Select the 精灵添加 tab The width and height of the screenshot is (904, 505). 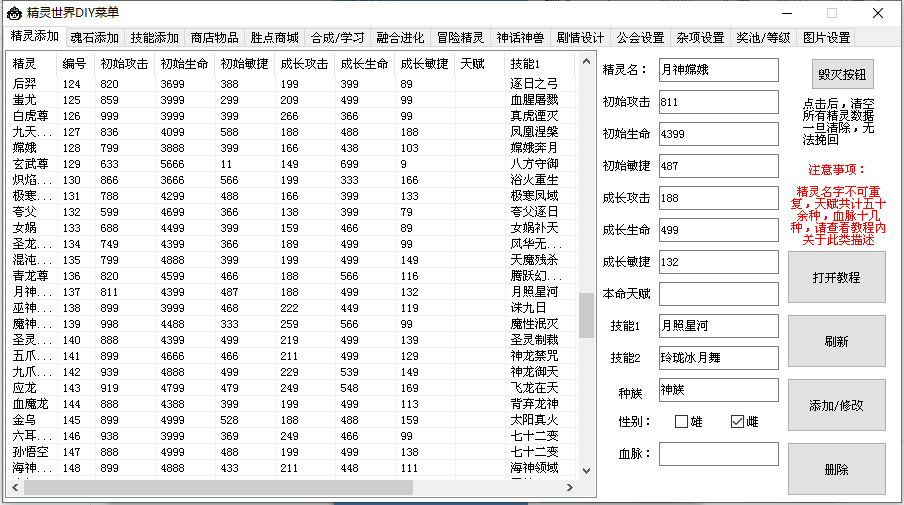(x=35, y=36)
